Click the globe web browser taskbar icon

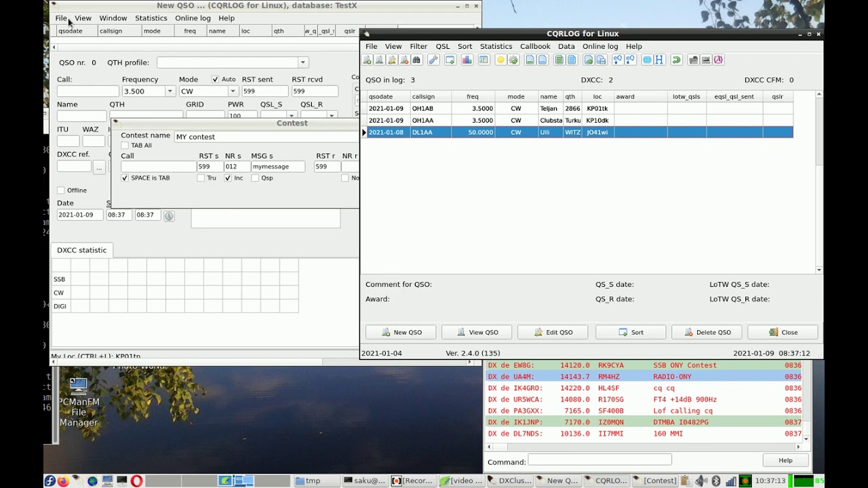[x=92, y=481]
